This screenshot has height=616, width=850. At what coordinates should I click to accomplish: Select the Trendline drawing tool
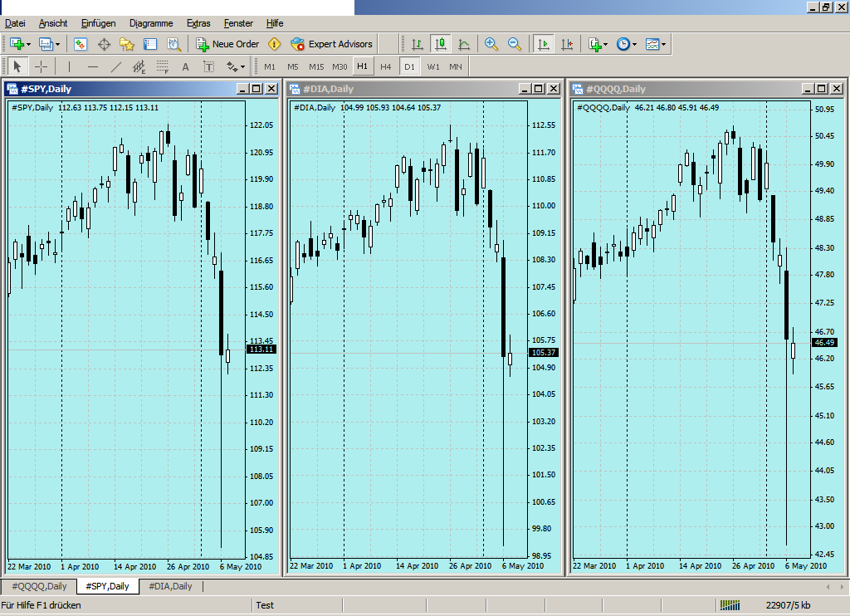(x=116, y=66)
